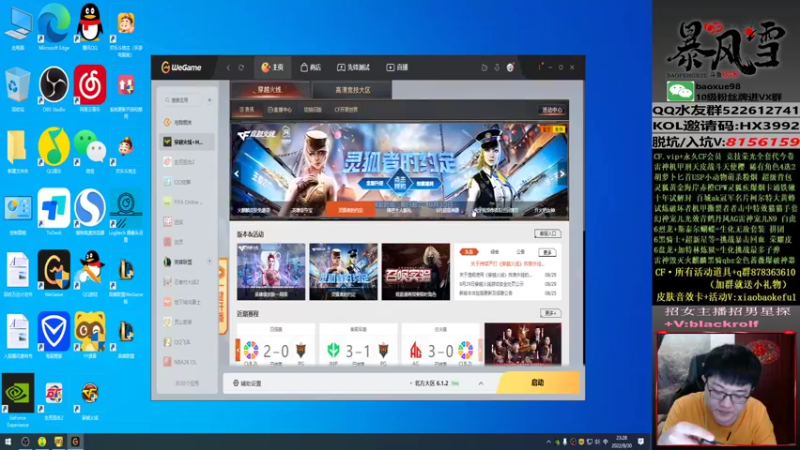Open the notification center on the taskbar
This screenshot has height=450, width=800.
pos(641,441)
